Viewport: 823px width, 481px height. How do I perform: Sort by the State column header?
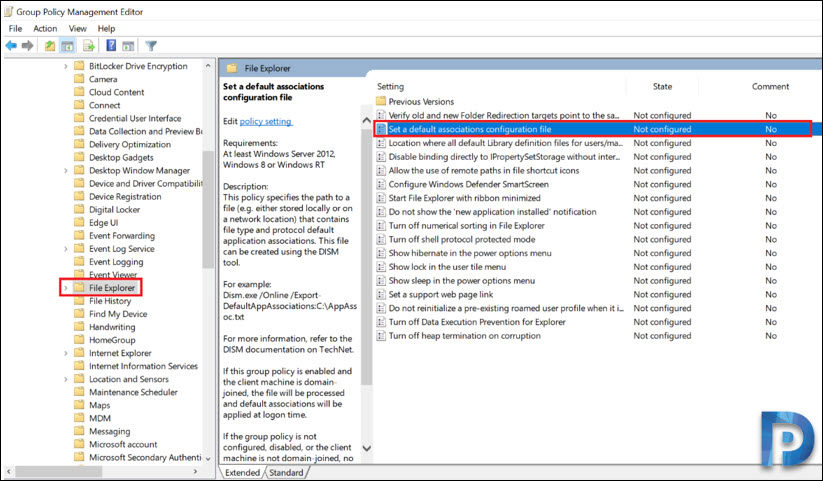662,87
